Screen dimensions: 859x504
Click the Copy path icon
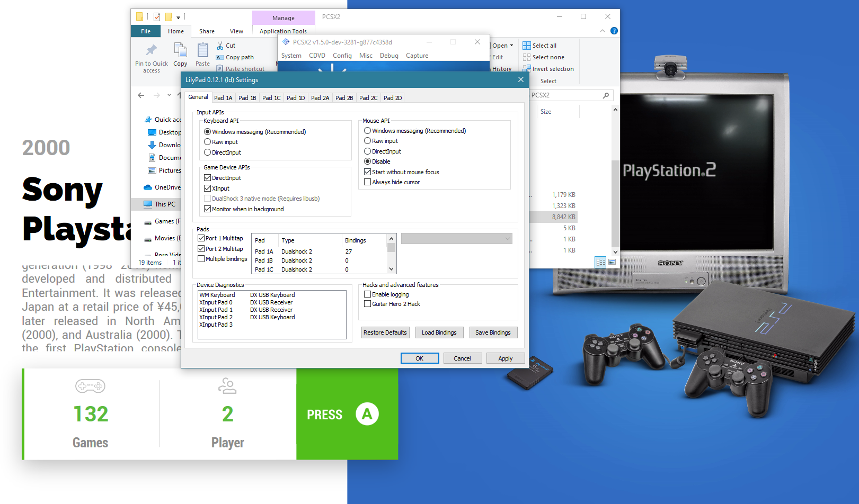pos(220,57)
